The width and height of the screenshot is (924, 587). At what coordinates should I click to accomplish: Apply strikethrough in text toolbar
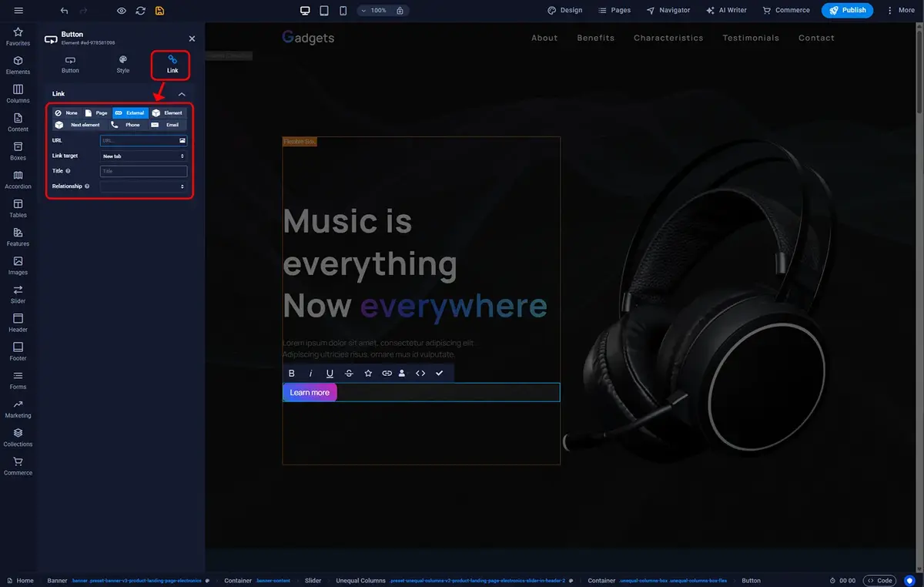coord(349,374)
